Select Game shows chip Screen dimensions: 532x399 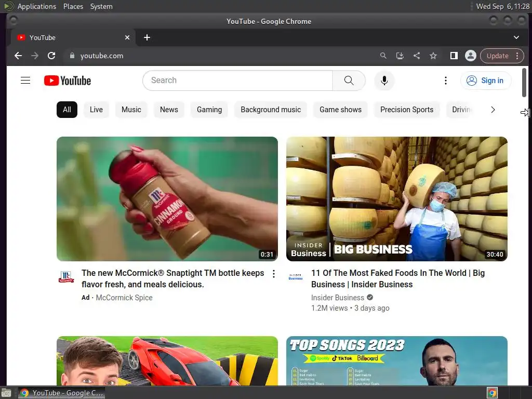coord(341,110)
